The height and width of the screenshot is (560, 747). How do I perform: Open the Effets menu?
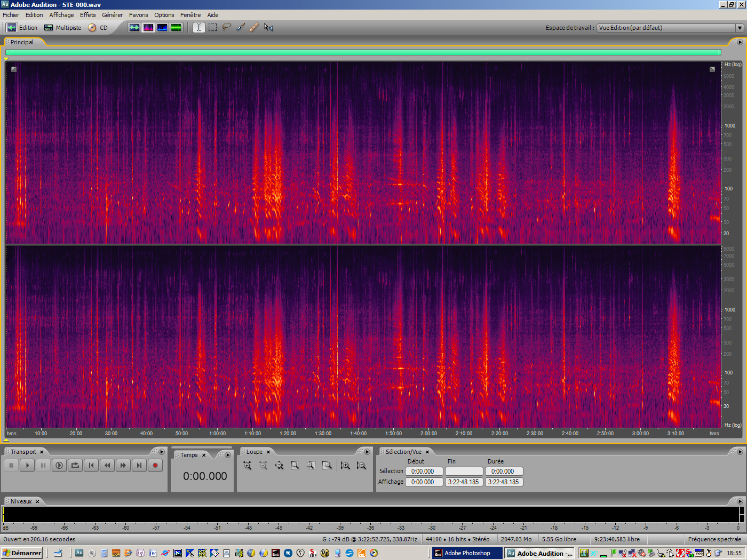88,14
